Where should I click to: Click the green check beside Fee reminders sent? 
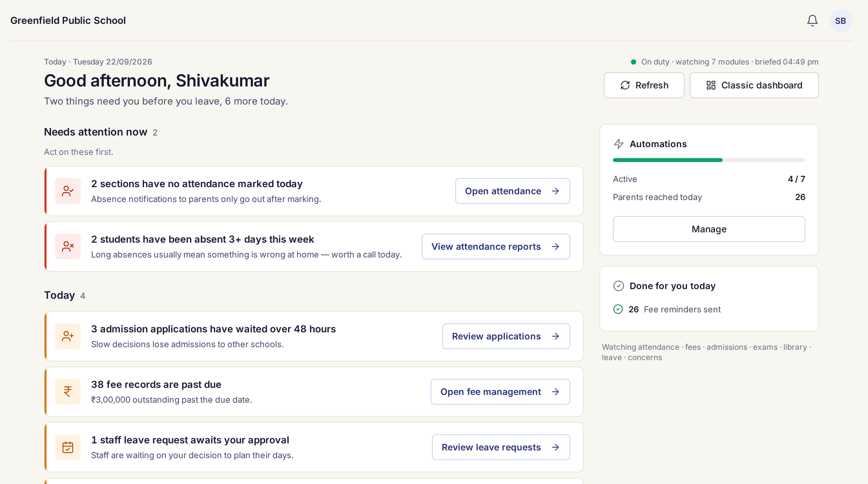coord(618,309)
